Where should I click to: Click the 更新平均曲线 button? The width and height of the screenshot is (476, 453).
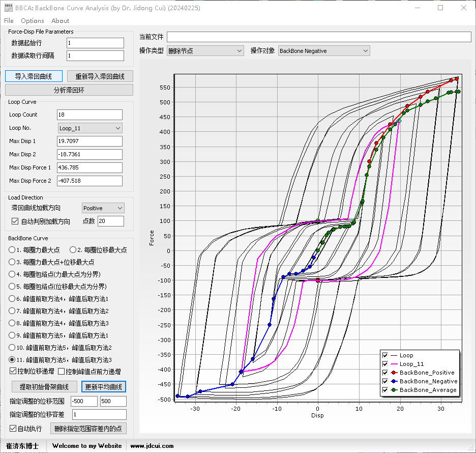104,387
